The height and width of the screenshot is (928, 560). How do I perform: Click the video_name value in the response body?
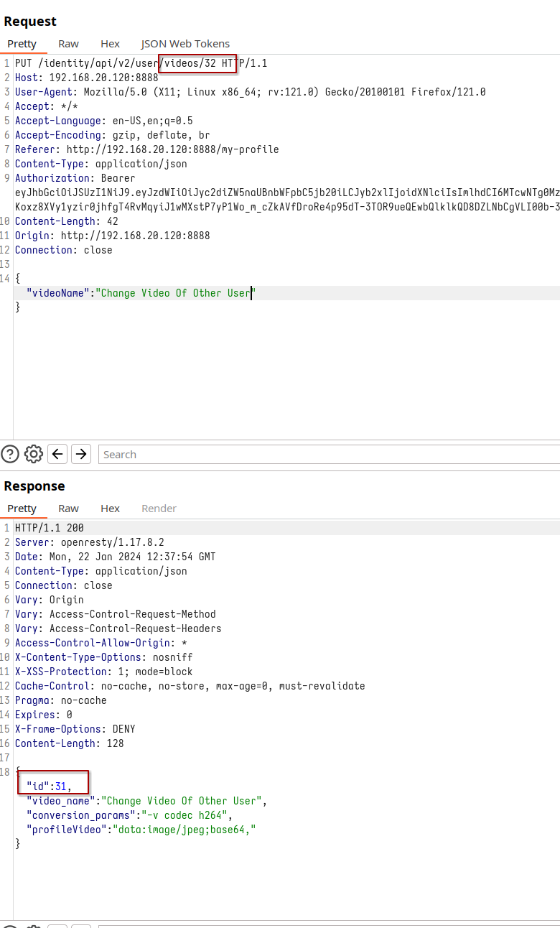coord(185,801)
